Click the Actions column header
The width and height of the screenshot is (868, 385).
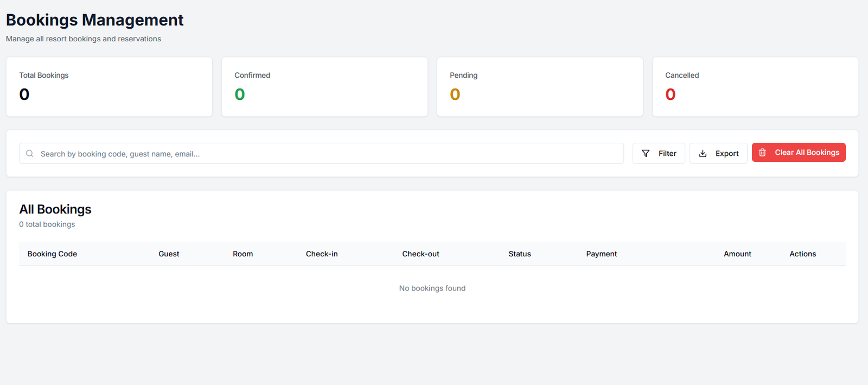[802, 254]
